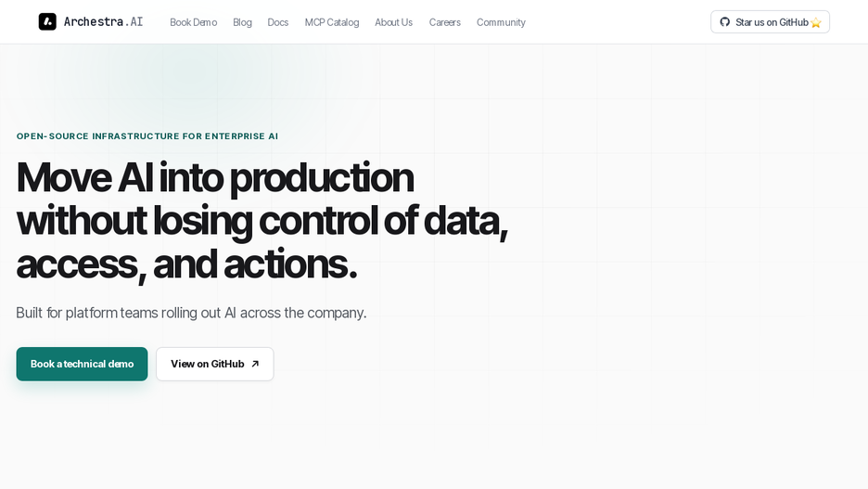The height and width of the screenshot is (489, 868).
Task: Click the star emoji on GitHub button
Action: point(815,22)
